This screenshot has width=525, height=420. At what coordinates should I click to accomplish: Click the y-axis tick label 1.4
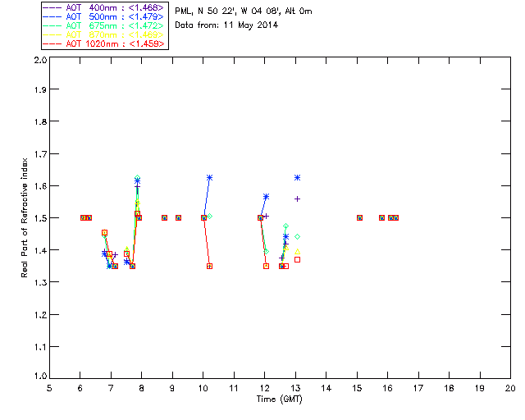(x=40, y=250)
